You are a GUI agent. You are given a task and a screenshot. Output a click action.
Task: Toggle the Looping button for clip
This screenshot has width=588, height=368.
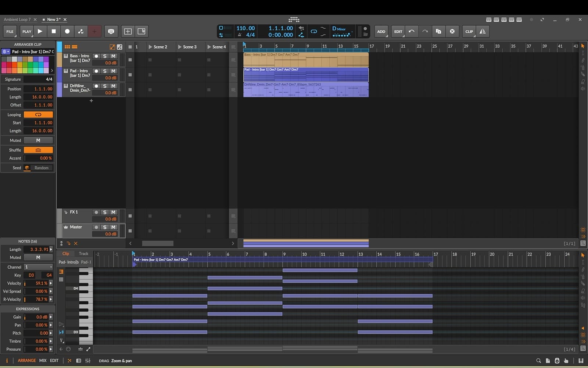pos(38,115)
